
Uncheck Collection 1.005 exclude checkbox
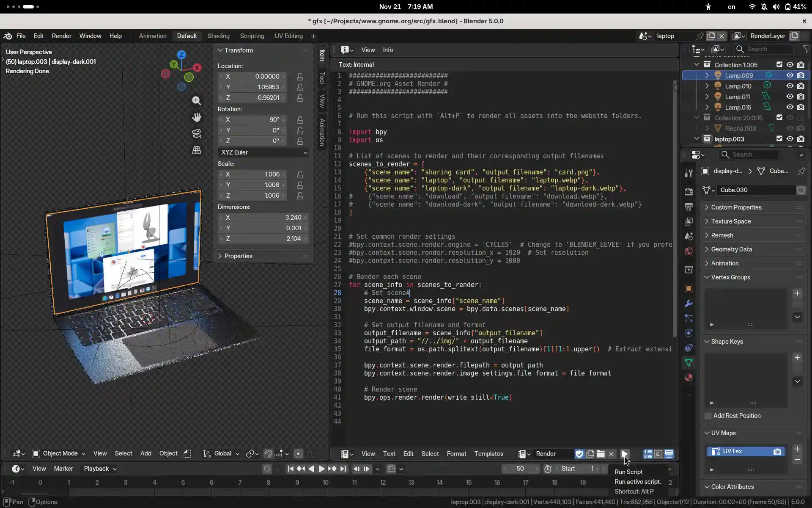pos(779,65)
